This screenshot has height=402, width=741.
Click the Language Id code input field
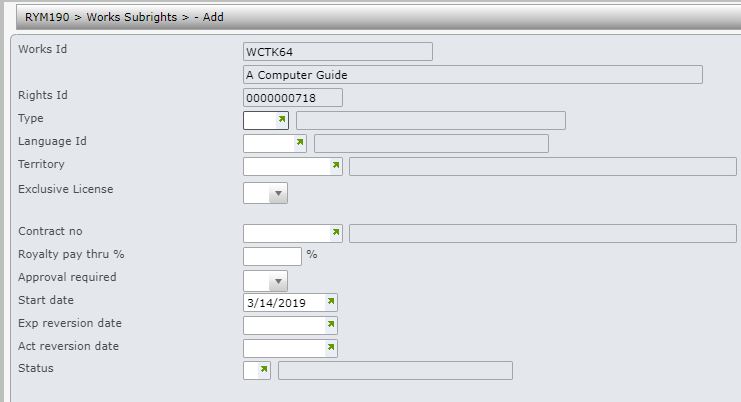coord(269,144)
